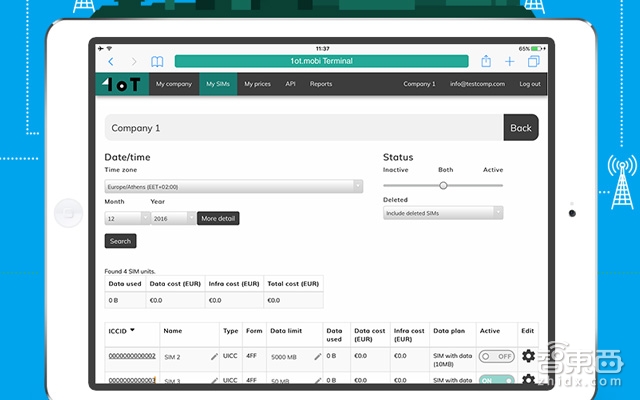This screenshot has height=400, width=640.
Task: Edit SIM 2 name with pencil icon
Action: (214, 357)
